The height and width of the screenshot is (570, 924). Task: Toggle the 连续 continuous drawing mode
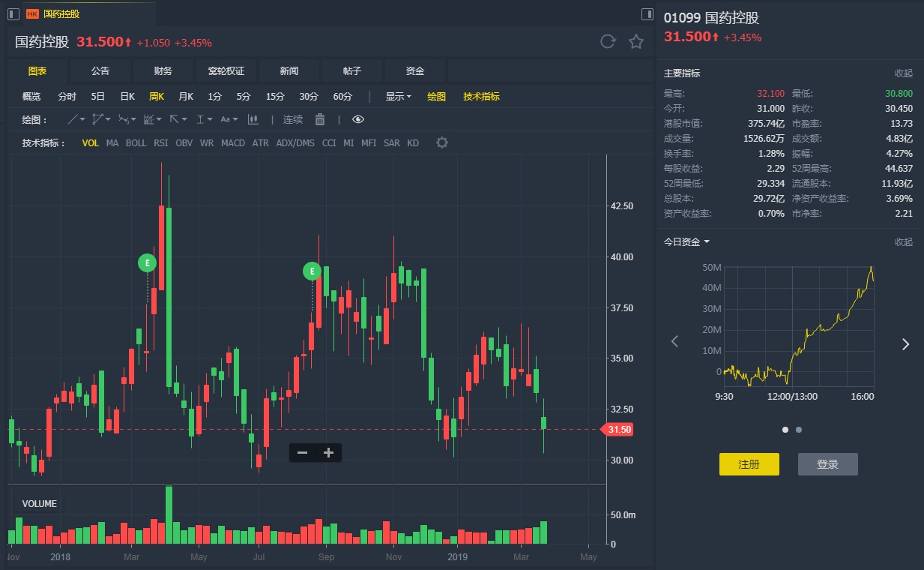tap(292, 119)
